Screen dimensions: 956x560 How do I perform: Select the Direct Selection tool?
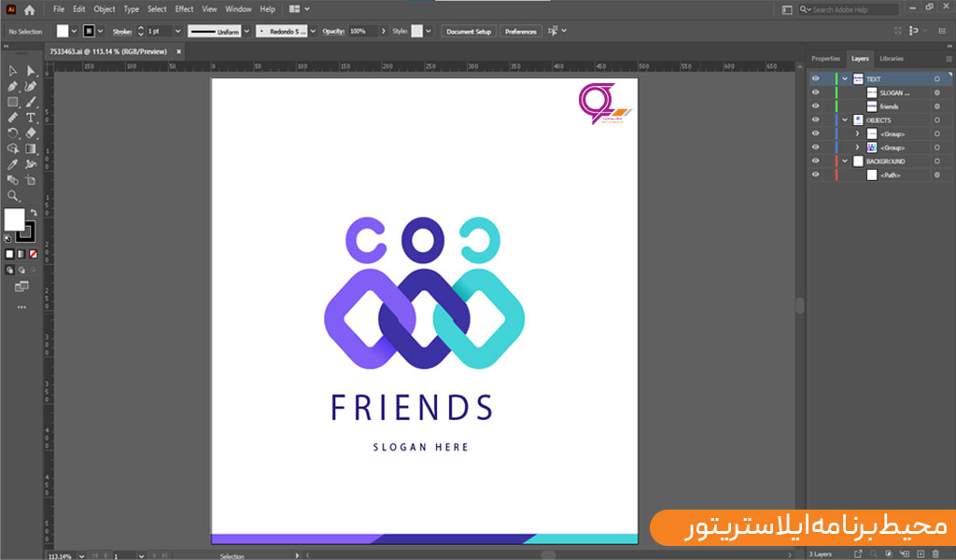tap(31, 71)
